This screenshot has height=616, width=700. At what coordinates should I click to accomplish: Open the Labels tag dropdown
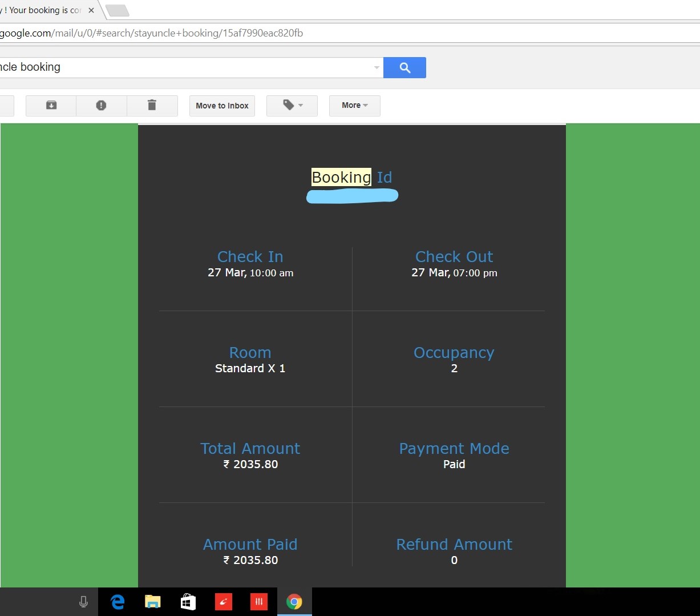tap(292, 106)
